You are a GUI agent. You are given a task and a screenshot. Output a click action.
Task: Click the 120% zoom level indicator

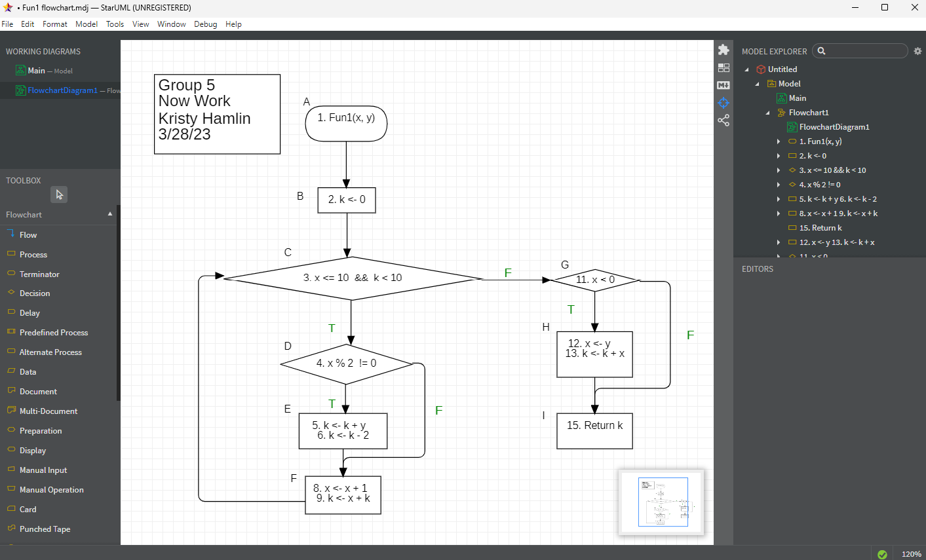(x=911, y=554)
